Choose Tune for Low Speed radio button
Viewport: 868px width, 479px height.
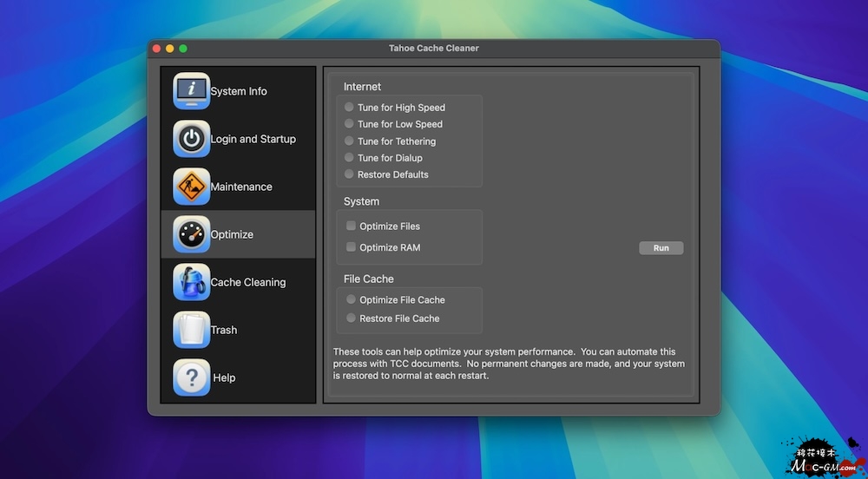click(x=349, y=124)
